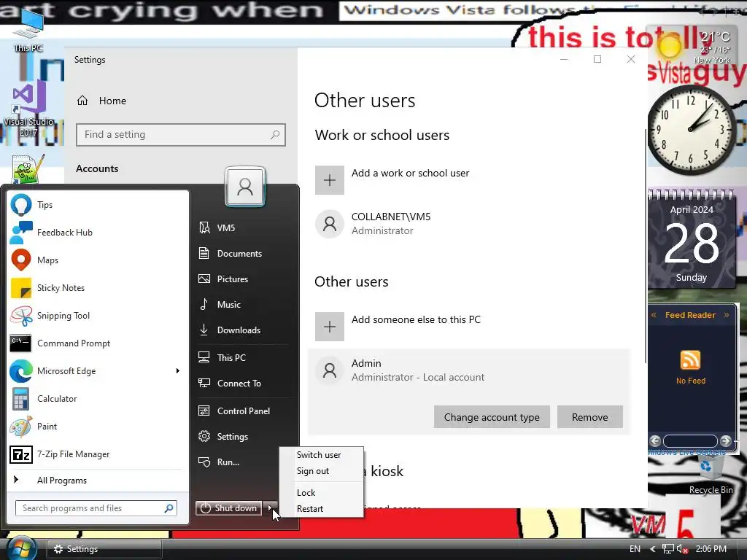Screen dimensions: 747x560
Task: Open Pictures folder from Start menu
Action: point(243,279)
